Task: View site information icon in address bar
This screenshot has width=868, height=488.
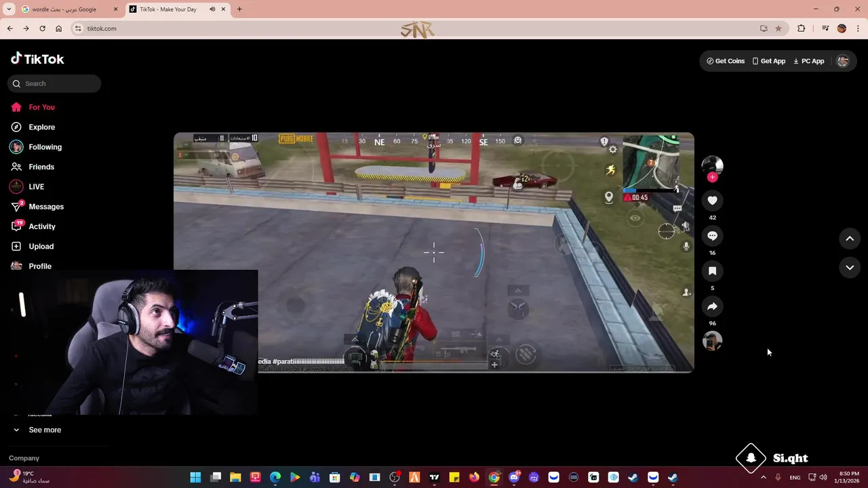Action: [x=78, y=28]
